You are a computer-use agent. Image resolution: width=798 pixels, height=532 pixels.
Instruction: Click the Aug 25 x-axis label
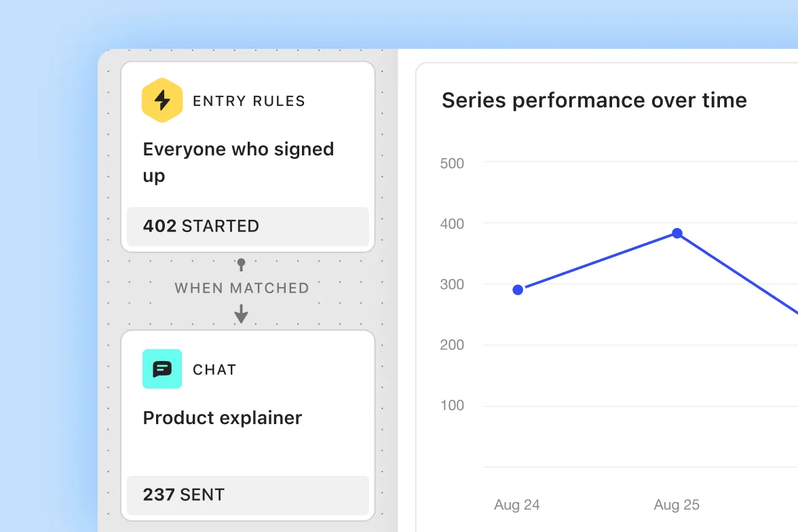click(677, 505)
